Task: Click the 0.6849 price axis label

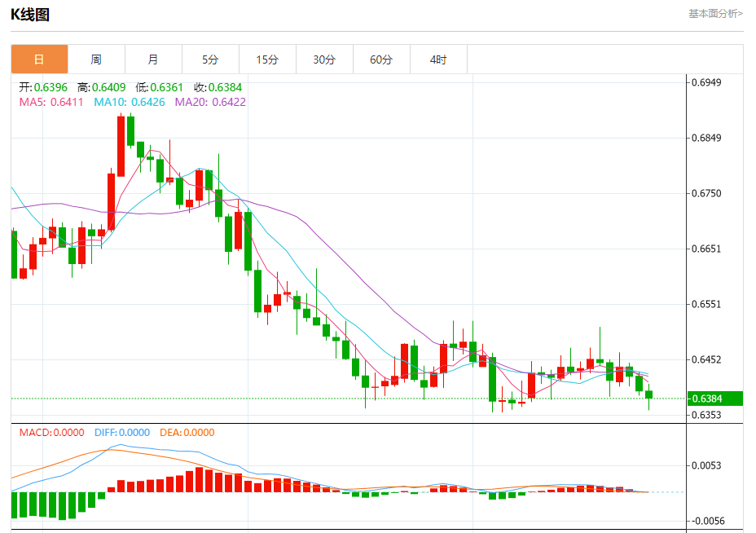Action: 706,138
